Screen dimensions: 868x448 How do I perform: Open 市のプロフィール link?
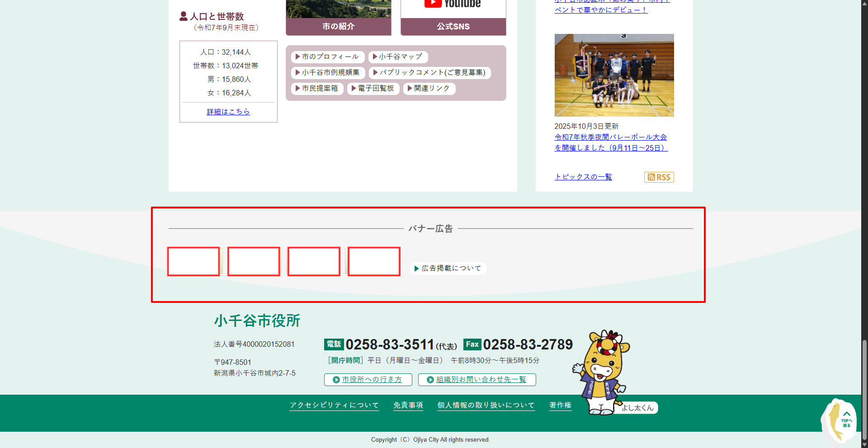click(327, 57)
